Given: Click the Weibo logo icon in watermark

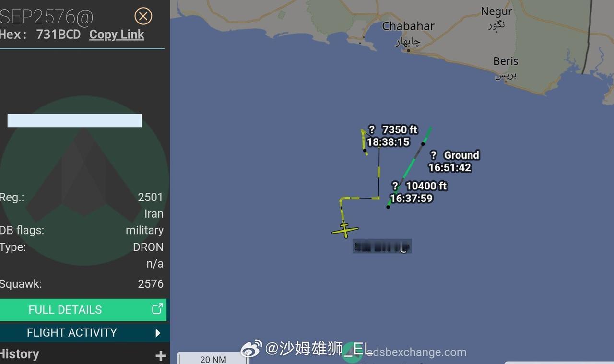Looking at the screenshot, I should point(251,349).
